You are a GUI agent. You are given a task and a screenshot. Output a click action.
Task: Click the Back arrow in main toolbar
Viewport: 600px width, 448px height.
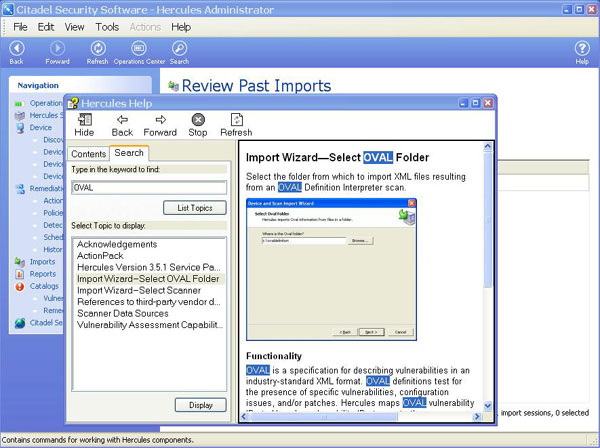click(16, 50)
